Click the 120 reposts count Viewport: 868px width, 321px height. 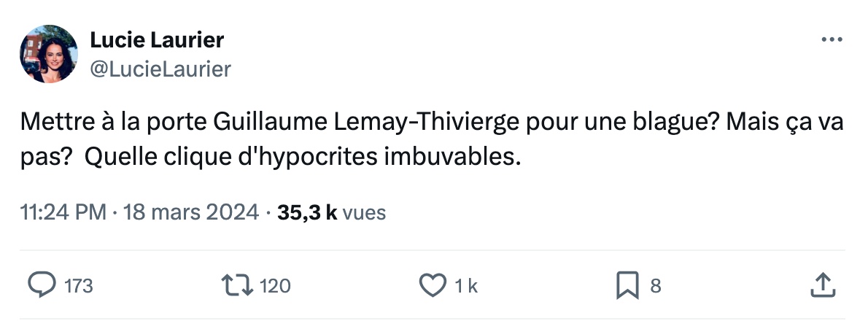click(x=275, y=287)
